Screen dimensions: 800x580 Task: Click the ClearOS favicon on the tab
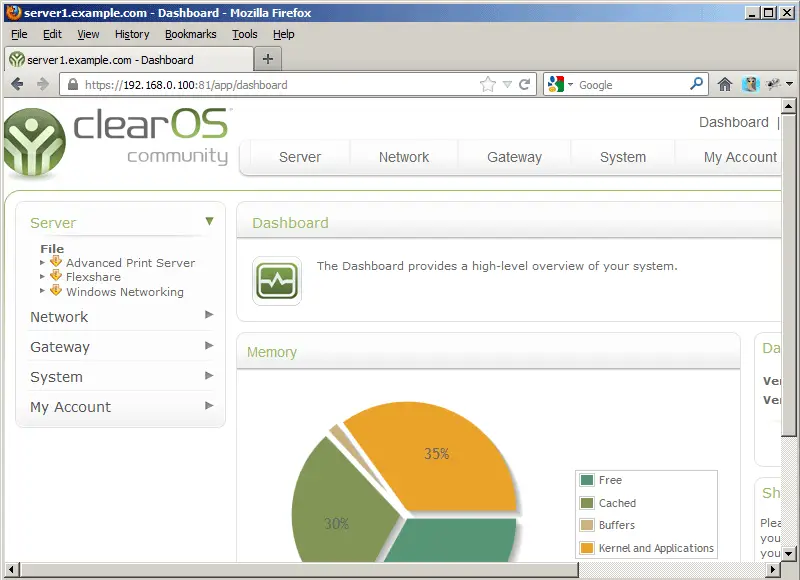click(16, 60)
